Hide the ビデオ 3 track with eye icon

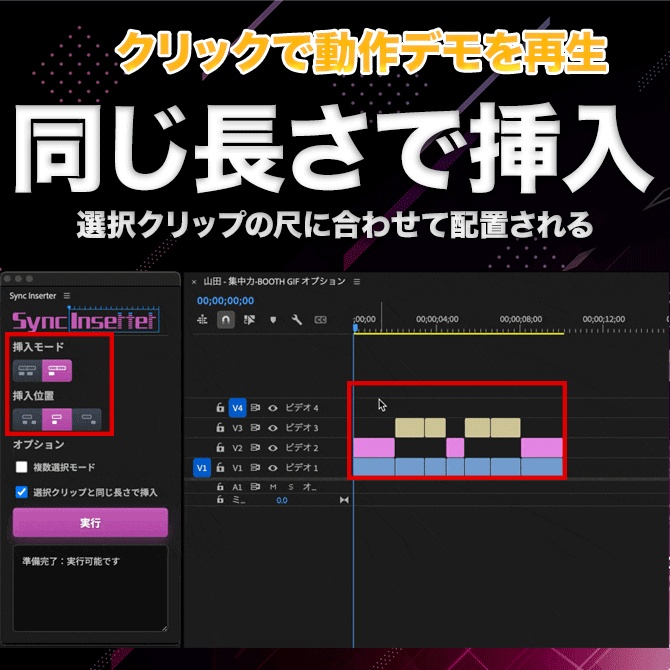click(x=273, y=428)
